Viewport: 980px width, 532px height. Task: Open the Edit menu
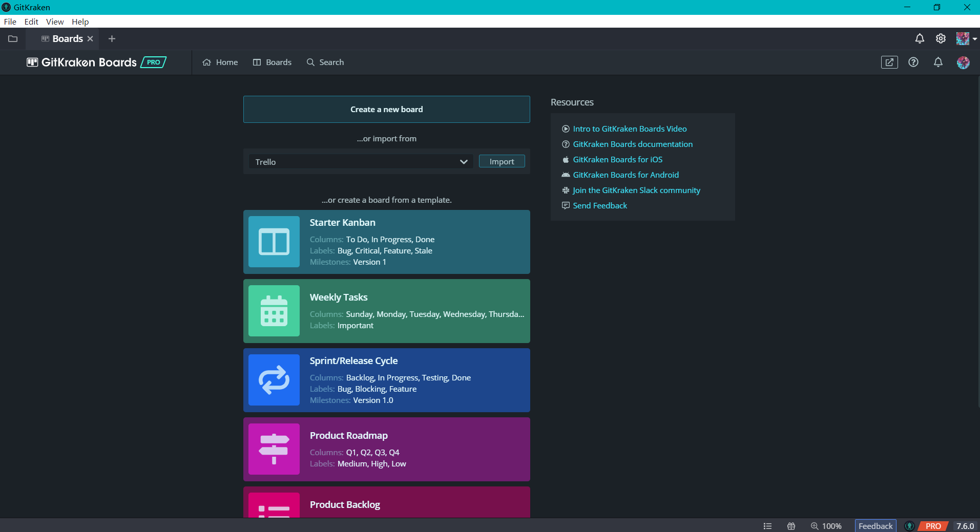[x=31, y=22]
